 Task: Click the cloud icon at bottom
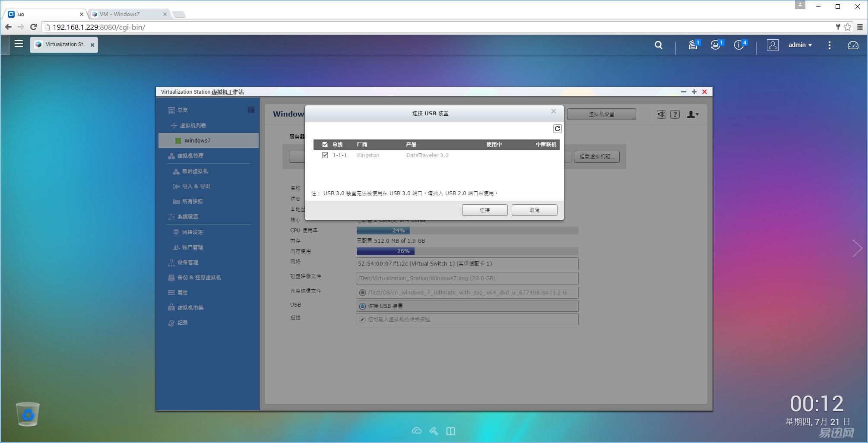tap(416, 431)
